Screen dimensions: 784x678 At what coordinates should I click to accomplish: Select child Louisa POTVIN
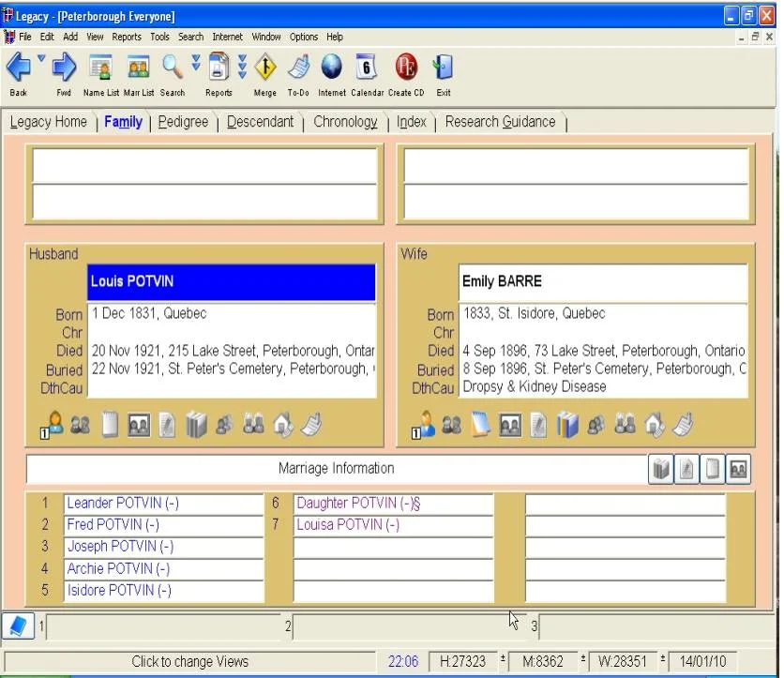click(x=393, y=525)
